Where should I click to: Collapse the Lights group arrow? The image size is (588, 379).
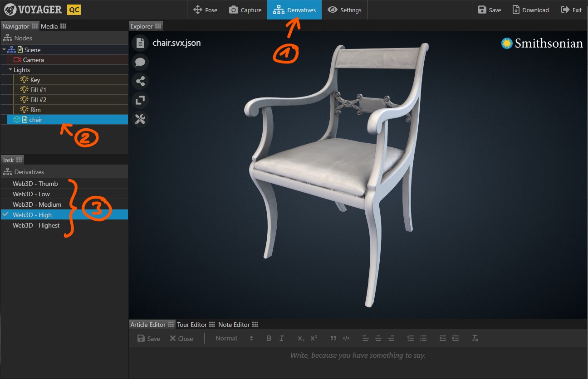tap(10, 70)
